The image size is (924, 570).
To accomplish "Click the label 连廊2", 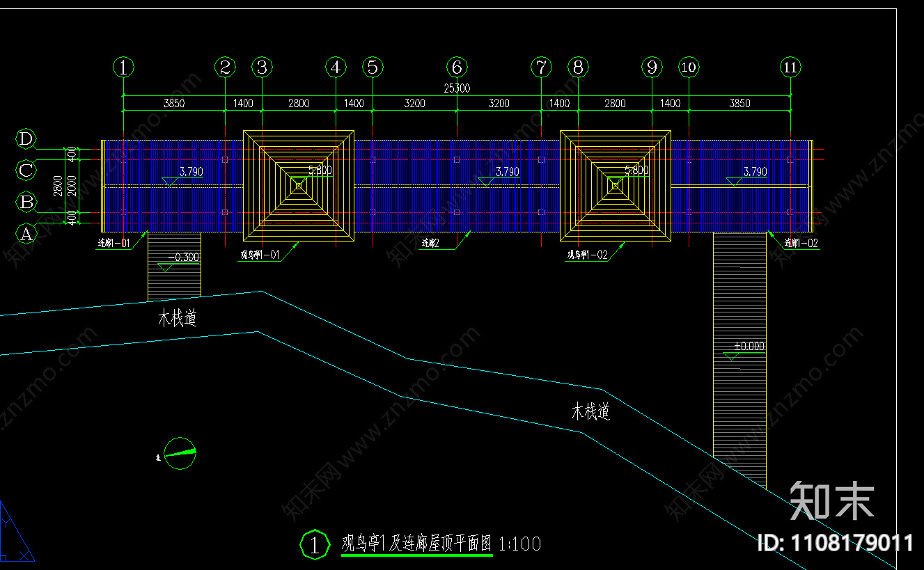I will tap(430, 244).
